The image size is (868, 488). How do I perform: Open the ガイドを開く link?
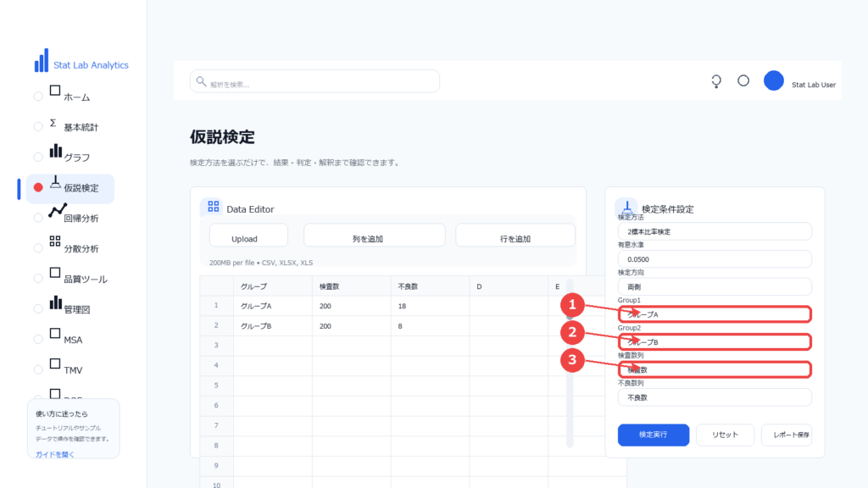(55, 454)
